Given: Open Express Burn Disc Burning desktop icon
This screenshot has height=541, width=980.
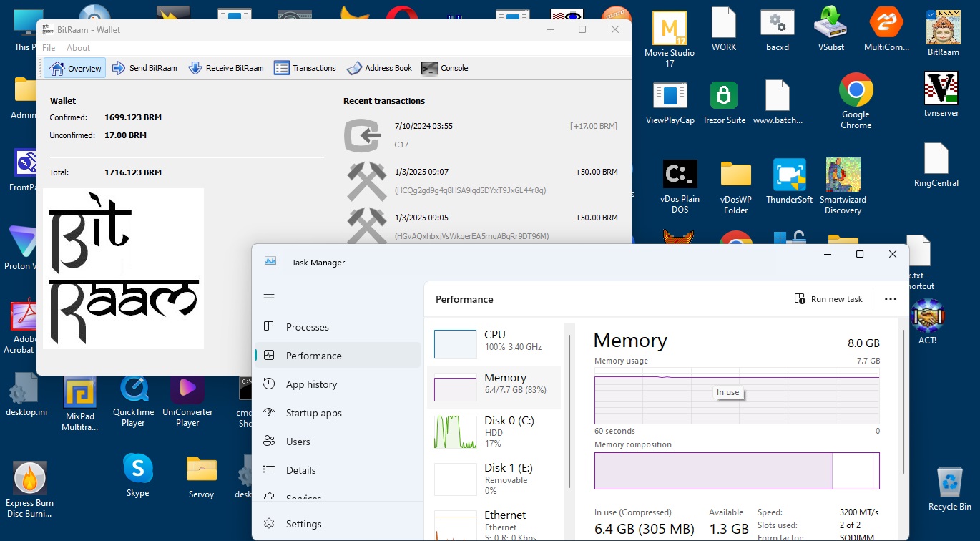Looking at the screenshot, I should [29, 490].
